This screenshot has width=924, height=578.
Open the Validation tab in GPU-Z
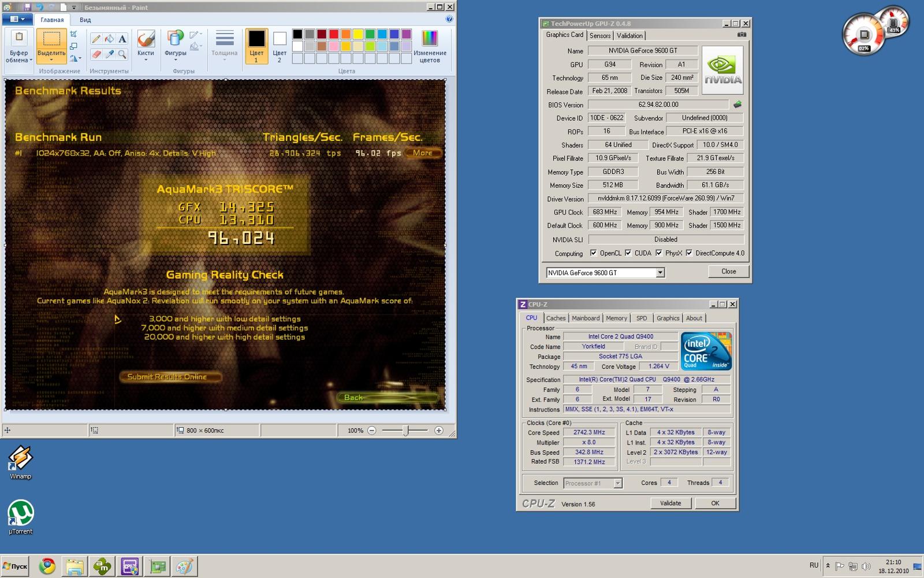pos(629,35)
